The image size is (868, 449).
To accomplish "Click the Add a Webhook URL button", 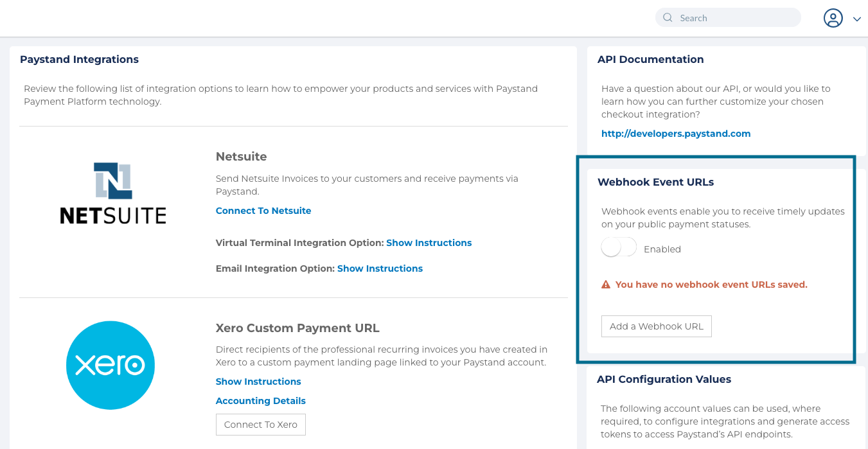I will pyautogui.click(x=657, y=326).
